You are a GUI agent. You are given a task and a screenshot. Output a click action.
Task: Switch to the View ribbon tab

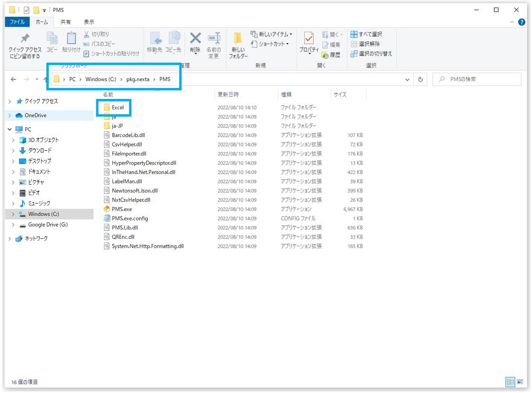point(89,22)
